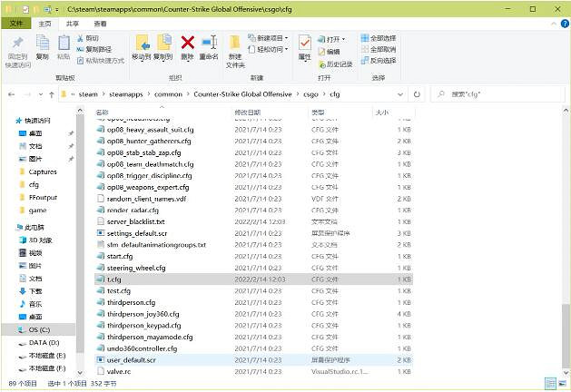Image resolution: width=571 pixels, height=392 pixels.
Task: Select OS (C:) drive in navigation pane
Action: point(39,329)
